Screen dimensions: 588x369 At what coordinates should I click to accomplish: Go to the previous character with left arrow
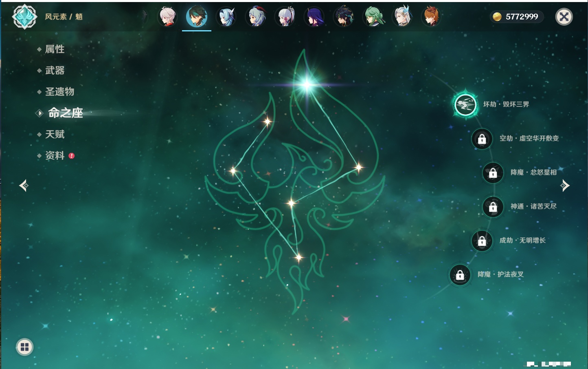pyautogui.click(x=24, y=186)
